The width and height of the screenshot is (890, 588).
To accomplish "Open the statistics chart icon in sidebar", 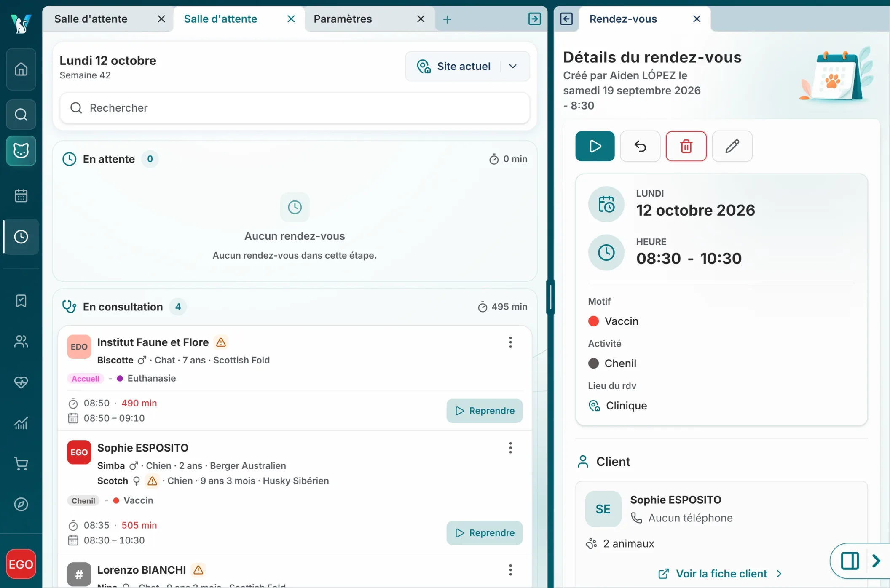I will pyautogui.click(x=21, y=423).
